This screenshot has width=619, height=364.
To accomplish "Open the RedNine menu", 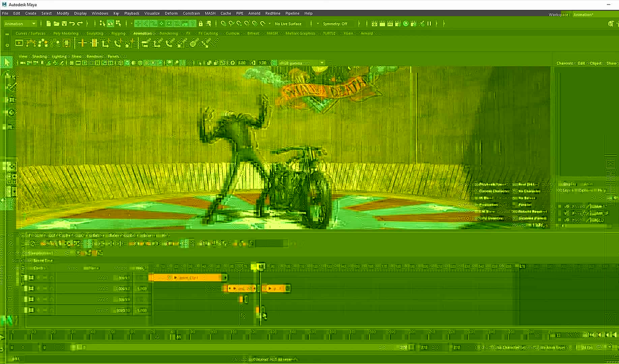I will (273, 13).
